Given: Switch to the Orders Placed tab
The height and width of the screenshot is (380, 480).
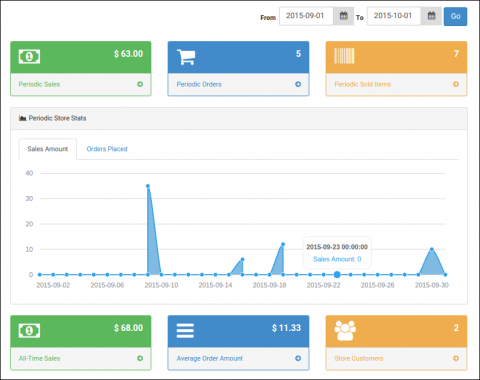Looking at the screenshot, I should tap(107, 149).
